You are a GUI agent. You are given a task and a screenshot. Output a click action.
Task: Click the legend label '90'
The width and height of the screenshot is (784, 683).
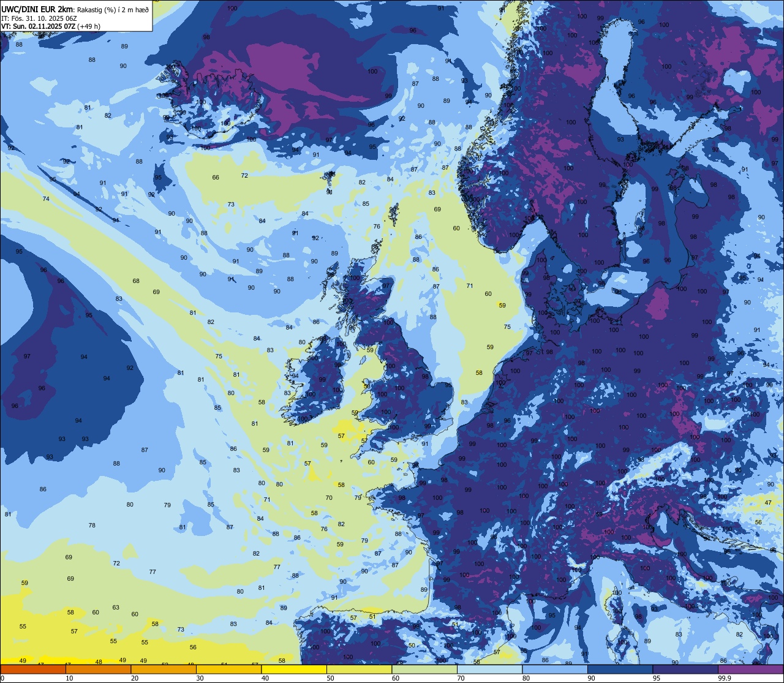(591, 678)
